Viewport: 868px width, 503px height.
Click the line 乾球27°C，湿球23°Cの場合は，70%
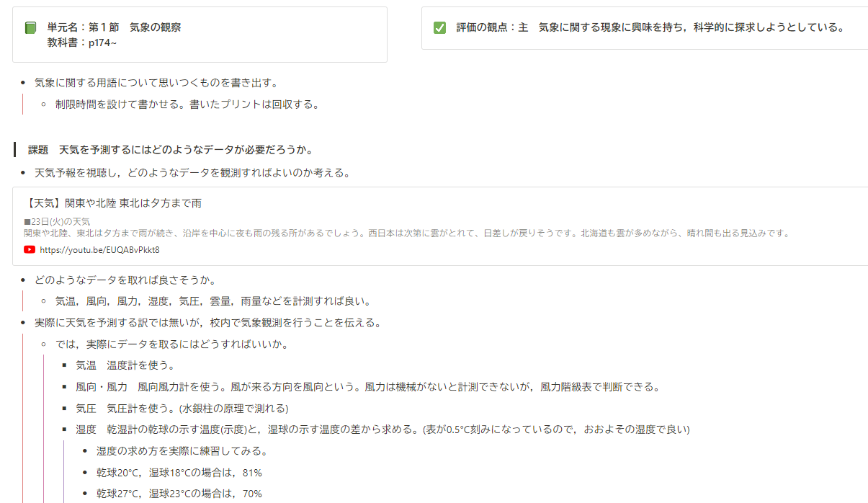pos(179,494)
